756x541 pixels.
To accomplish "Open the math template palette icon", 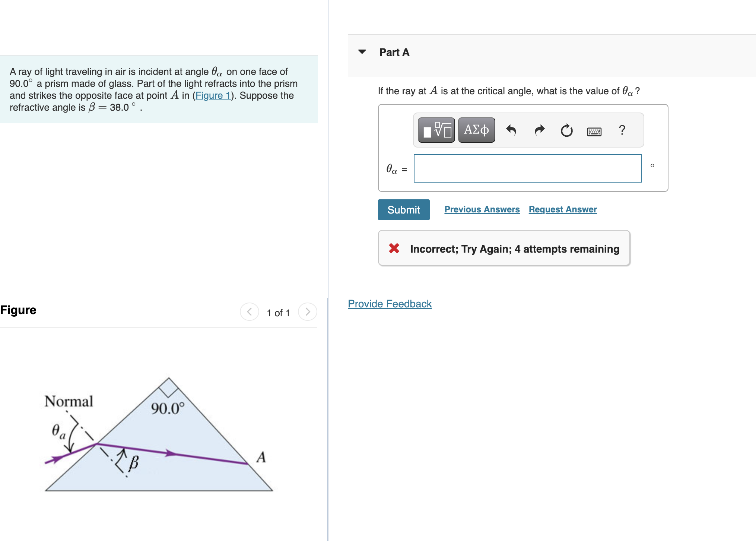I will coord(436,130).
